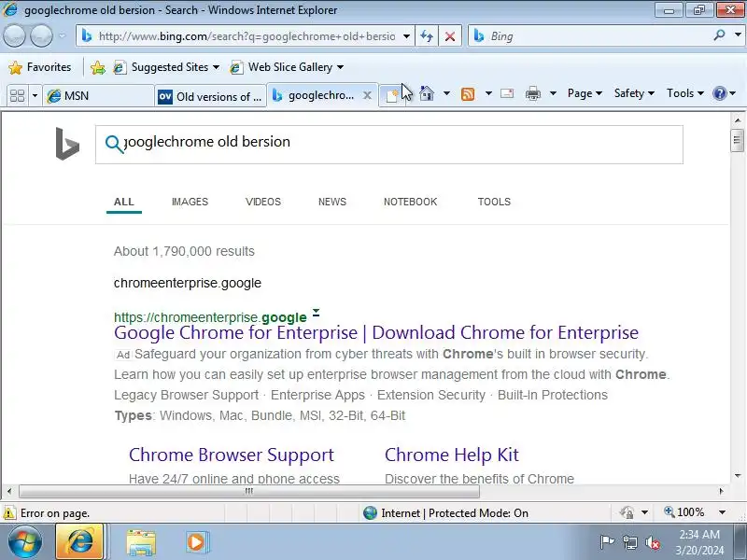The height and width of the screenshot is (560, 747).
Task: Open the TOOLS filter option
Action: tap(494, 202)
